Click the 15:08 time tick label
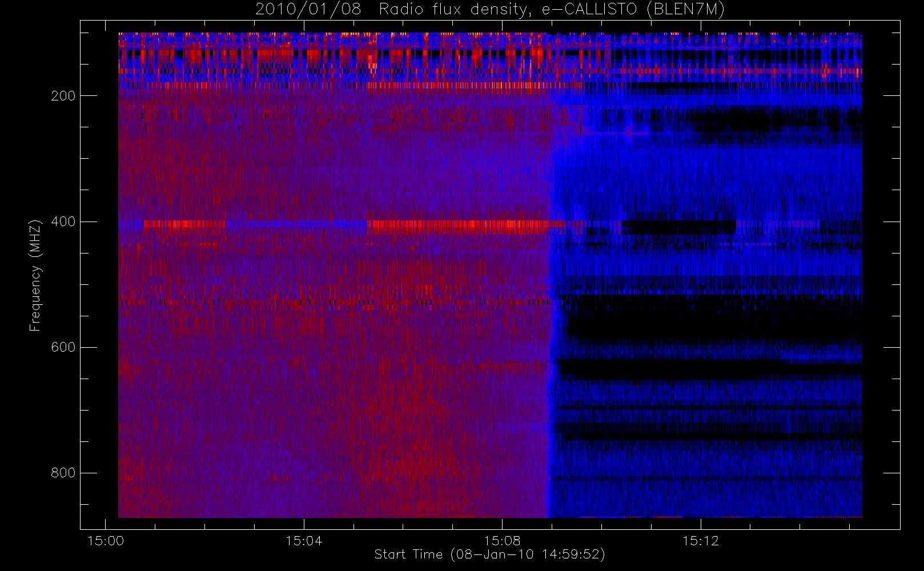This screenshot has width=924, height=571. pos(502,541)
